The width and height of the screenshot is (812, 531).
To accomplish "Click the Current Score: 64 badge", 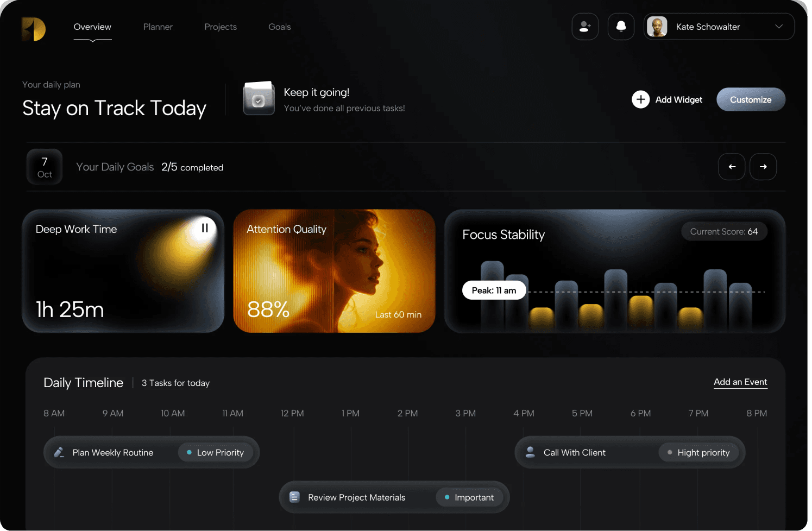I will click(x=724, y=231).
